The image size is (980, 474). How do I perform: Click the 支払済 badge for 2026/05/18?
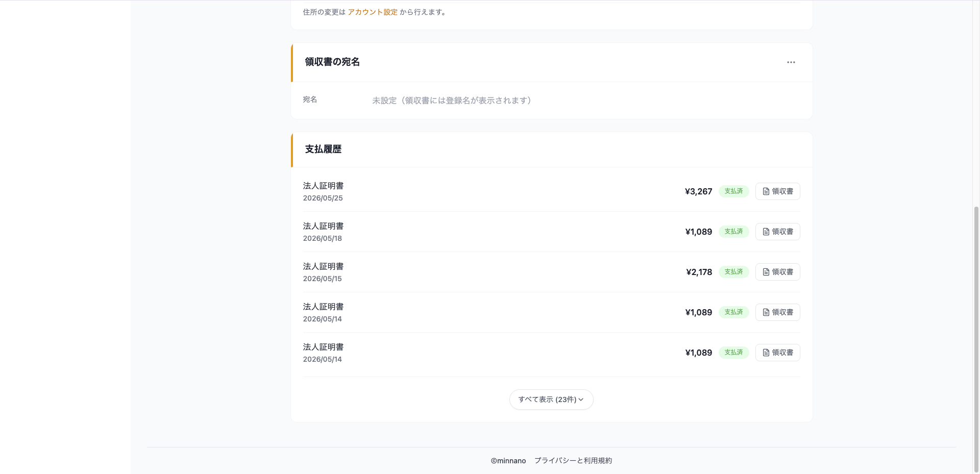(x=733, y=232)
